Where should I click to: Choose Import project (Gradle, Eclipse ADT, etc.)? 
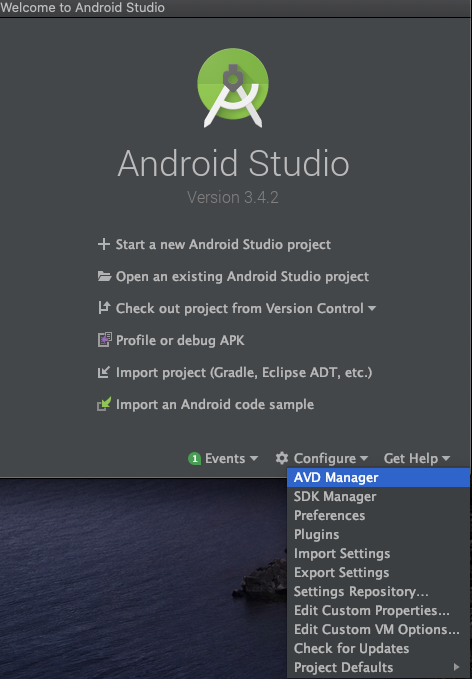pos(244,372)
